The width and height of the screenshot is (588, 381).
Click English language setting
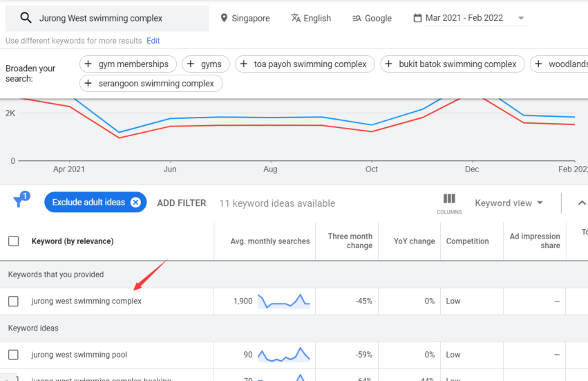coord(311,18)
